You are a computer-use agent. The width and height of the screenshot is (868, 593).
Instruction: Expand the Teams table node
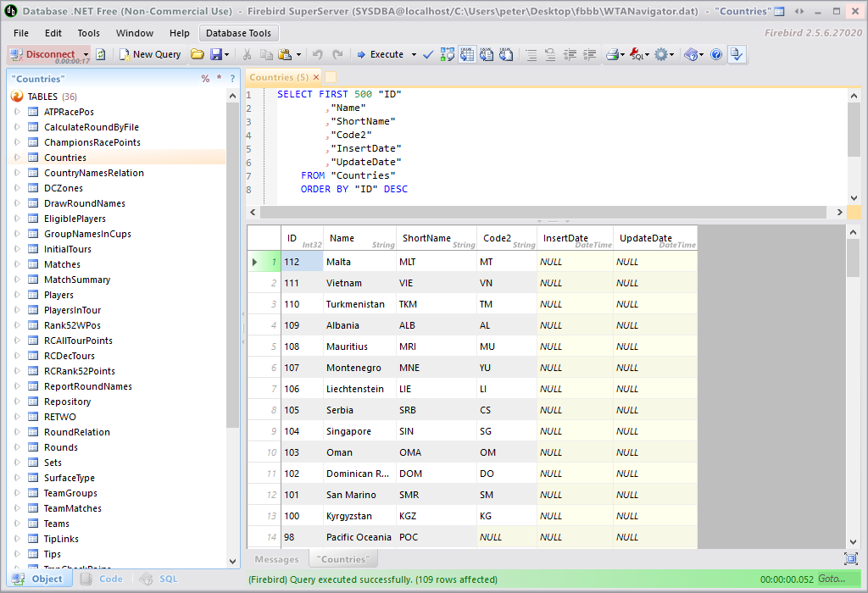(17, 524)
